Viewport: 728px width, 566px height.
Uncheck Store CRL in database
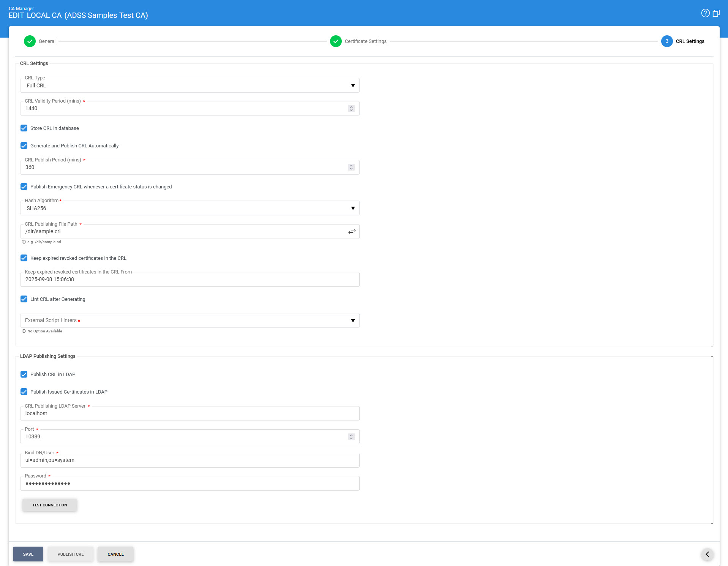[24, 128]
